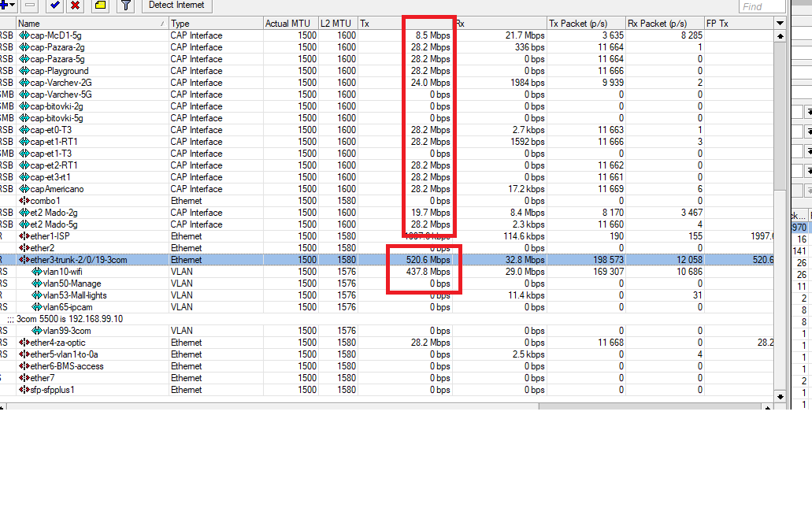Viewport: 812px width, 519px height.
Task: Click the capAmericano interface icon
Action: click(24, 189)
